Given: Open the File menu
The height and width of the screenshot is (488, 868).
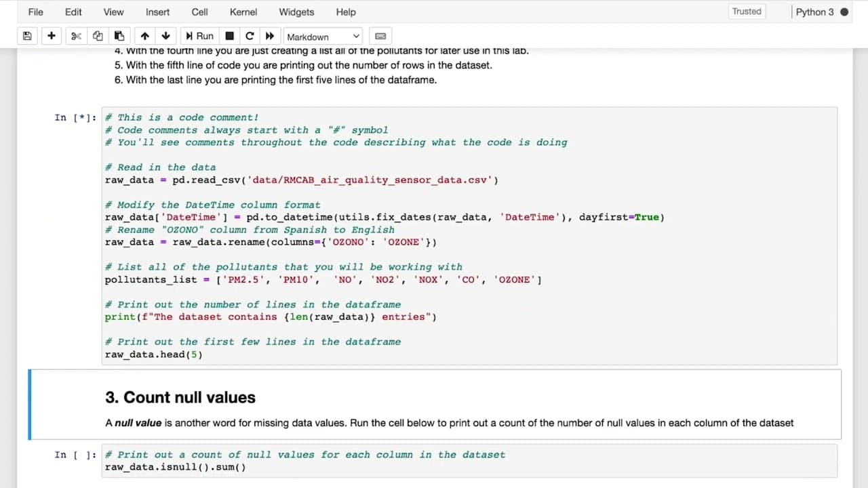Looking at the screenshot, I should (x=35, y=12).
